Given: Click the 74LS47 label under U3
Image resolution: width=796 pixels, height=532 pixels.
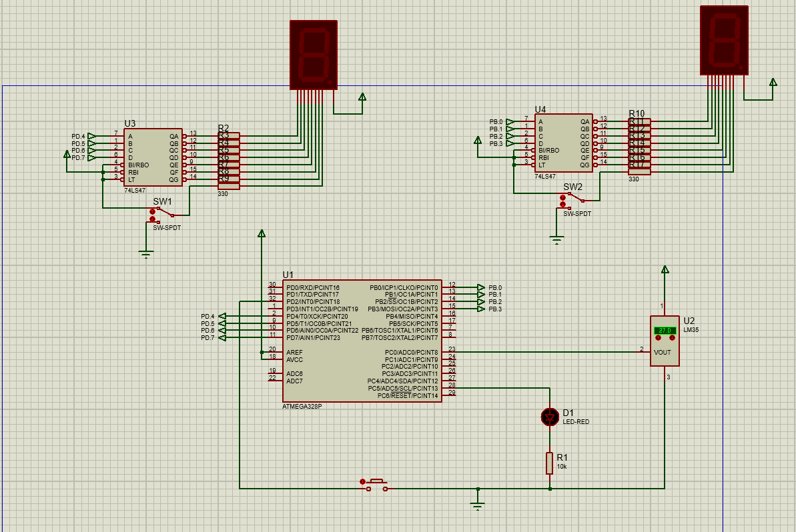Looking at the screenshot, I should click(135, 191).
